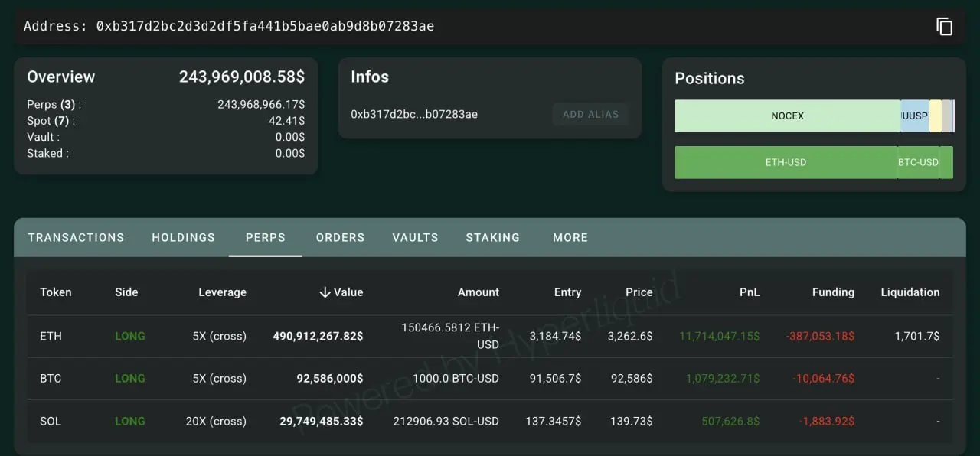Select the Perps tab
980x456 pixels.
[x=265, y=237]
